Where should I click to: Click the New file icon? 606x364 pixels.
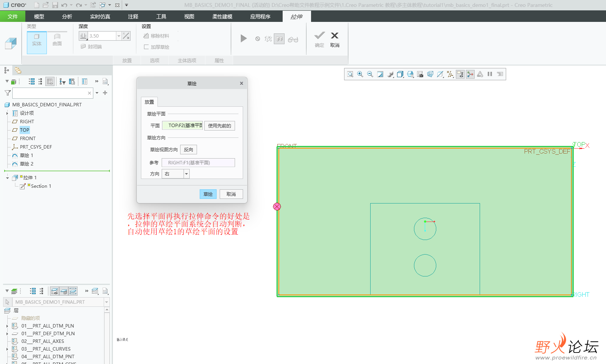pyautogui.click(x=36, y=5)
